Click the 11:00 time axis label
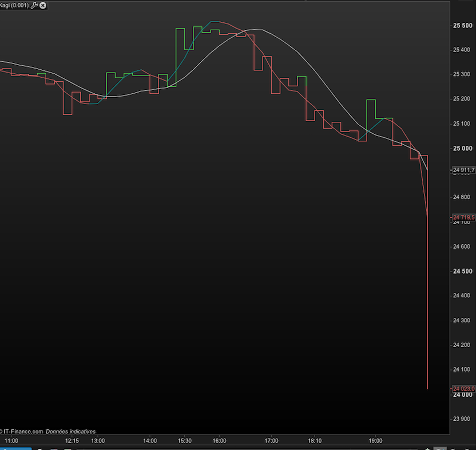476x450 pixels. (11, 441)
